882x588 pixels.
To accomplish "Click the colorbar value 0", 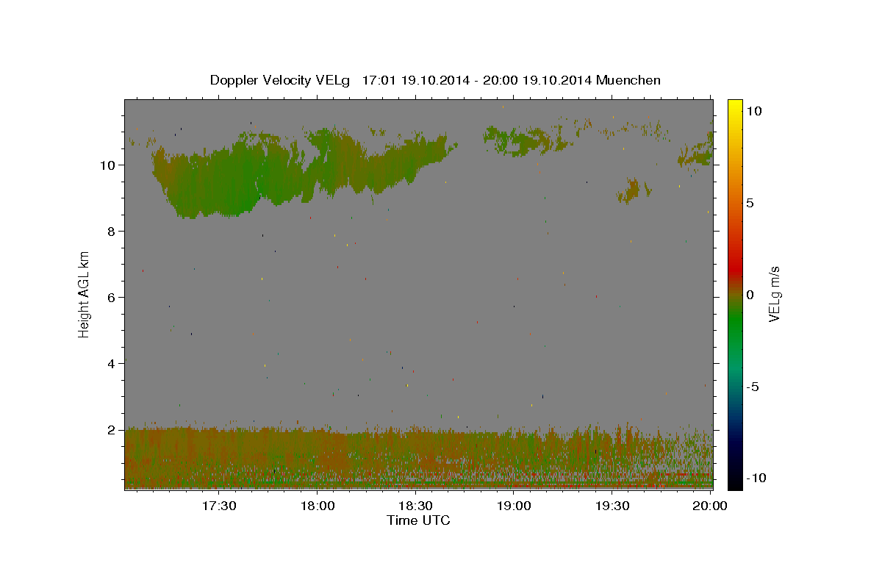I will [750, 295].
